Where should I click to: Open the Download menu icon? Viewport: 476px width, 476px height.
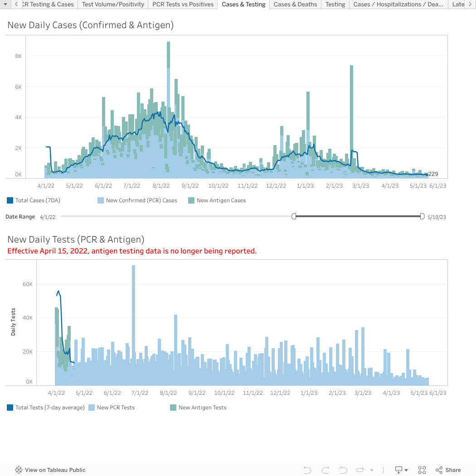point(401,470)
